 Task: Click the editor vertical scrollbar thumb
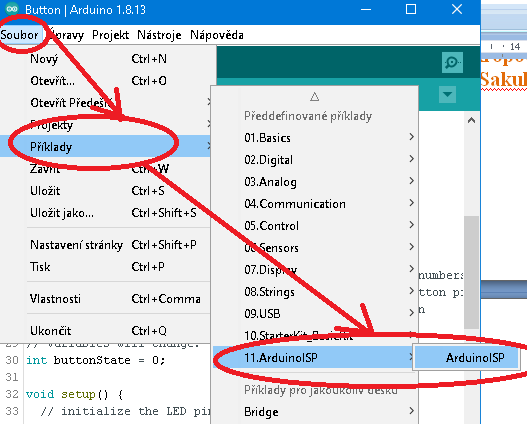point(471,272)
